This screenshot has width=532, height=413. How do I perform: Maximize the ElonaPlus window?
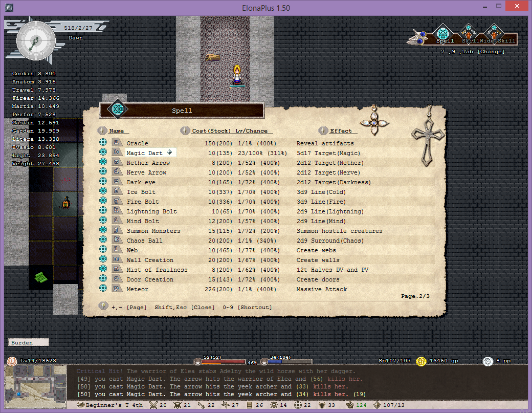click(x=499, y=6)
